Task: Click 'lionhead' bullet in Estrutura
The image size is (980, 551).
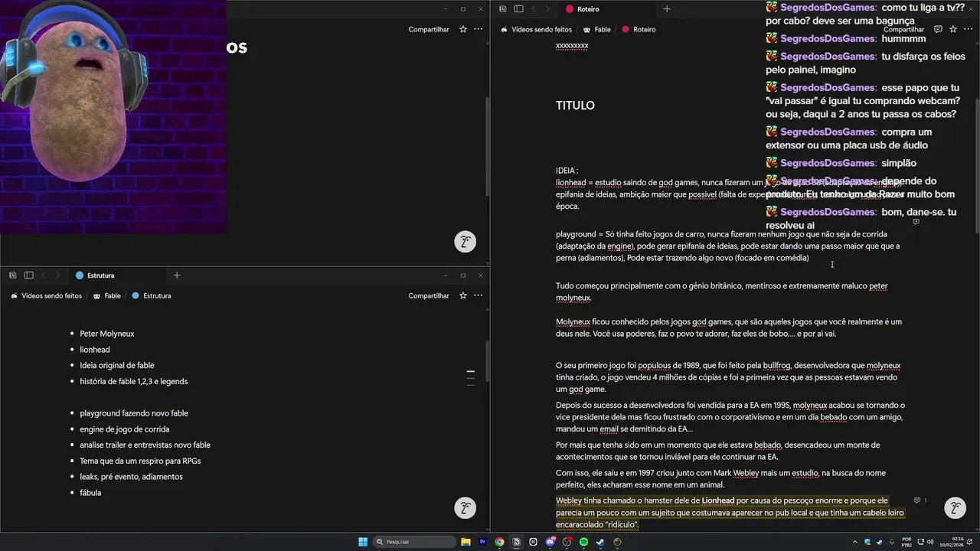Action: tap(95, 350)
